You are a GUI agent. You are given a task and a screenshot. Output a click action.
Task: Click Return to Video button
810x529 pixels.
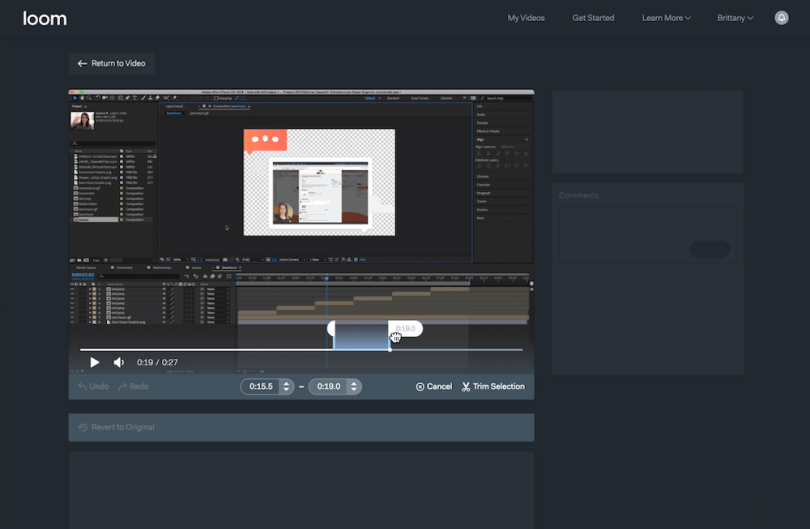tap(112, 63)
